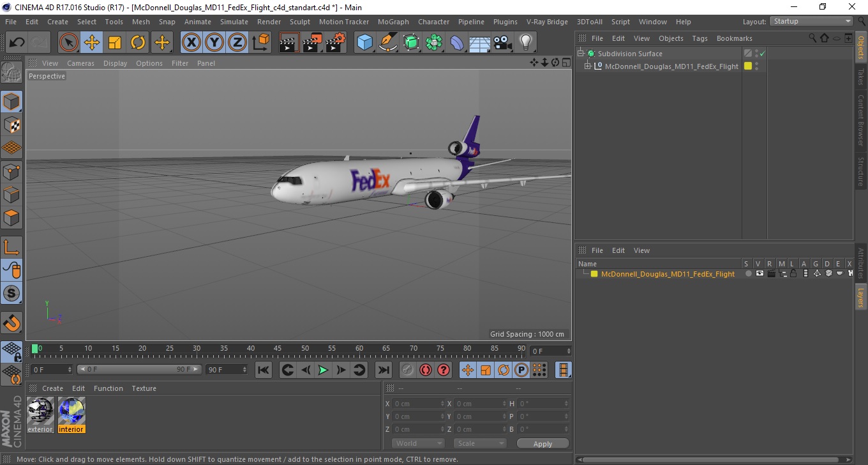Open viewport Cameras menu
868x465 pixels.
tap(80, 63)
